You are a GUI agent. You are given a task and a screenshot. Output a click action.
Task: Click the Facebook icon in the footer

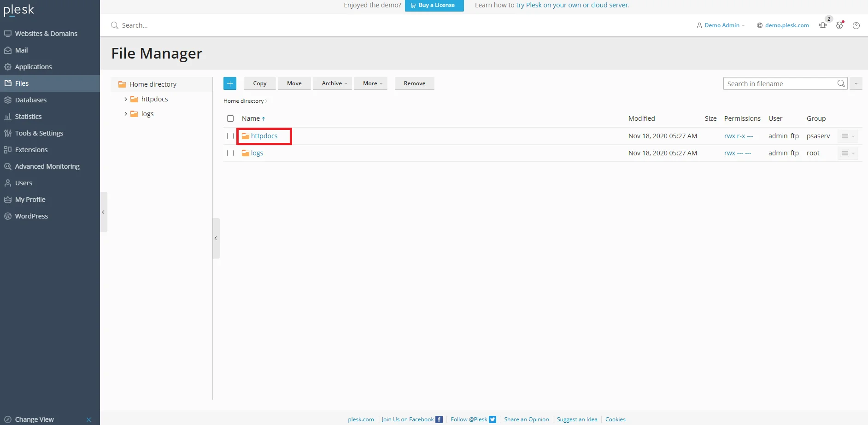[439, 419]
